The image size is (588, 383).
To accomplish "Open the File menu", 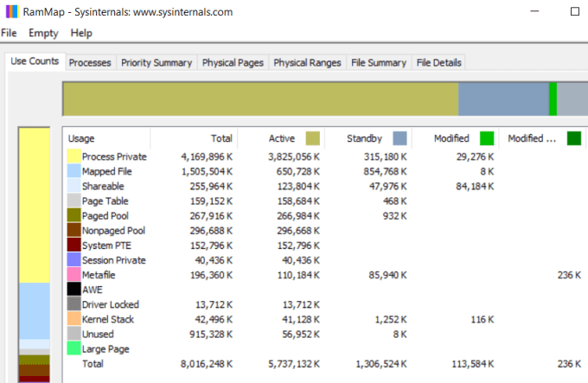I will click(9, 33).
